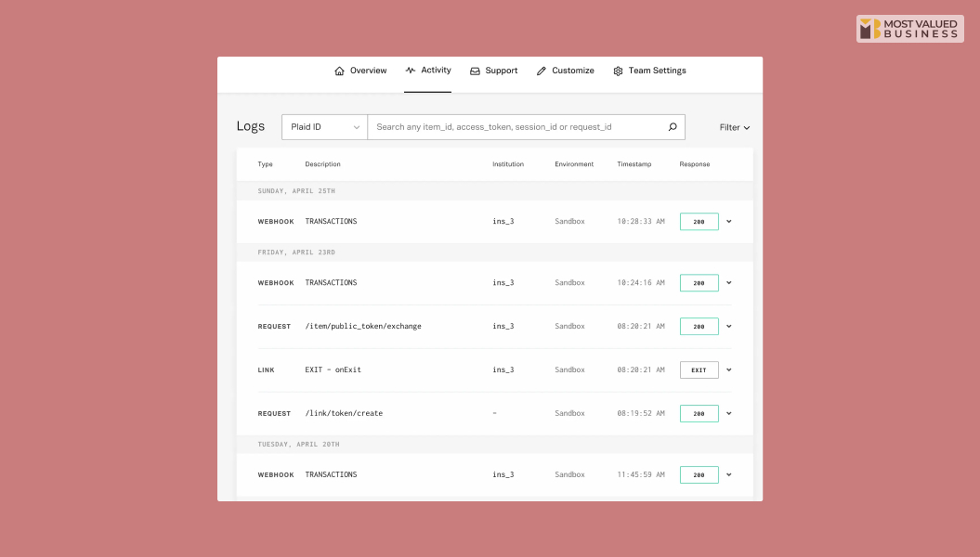
Task: Click the Logs heading
Action: (251, 126)
